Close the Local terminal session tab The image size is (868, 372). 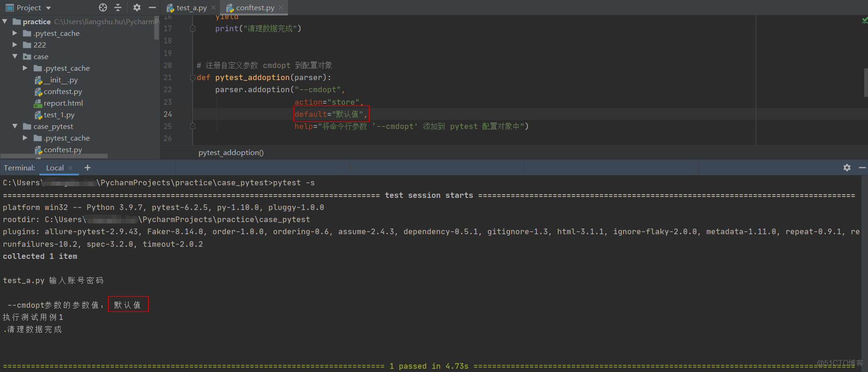pyautogui.click(x=70, y=168)
